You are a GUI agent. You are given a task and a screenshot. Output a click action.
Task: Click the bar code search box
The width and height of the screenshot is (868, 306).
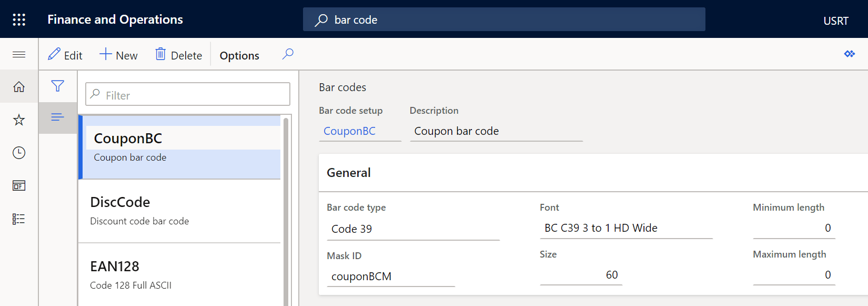pos(504,19)
